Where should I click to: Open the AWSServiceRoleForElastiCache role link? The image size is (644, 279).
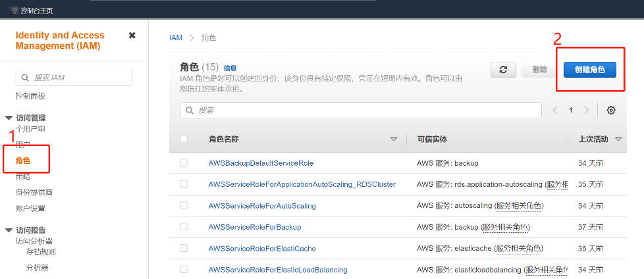point(262,248)
